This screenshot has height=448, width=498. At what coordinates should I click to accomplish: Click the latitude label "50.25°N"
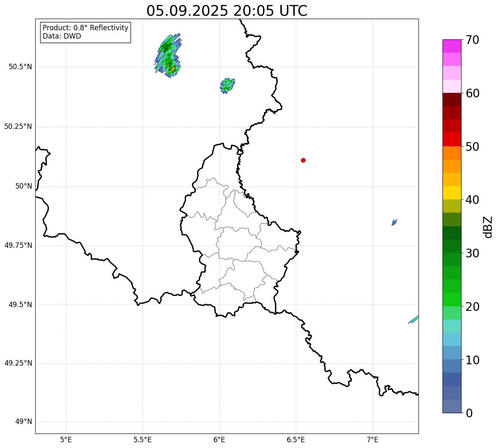[x=18, y=126]
